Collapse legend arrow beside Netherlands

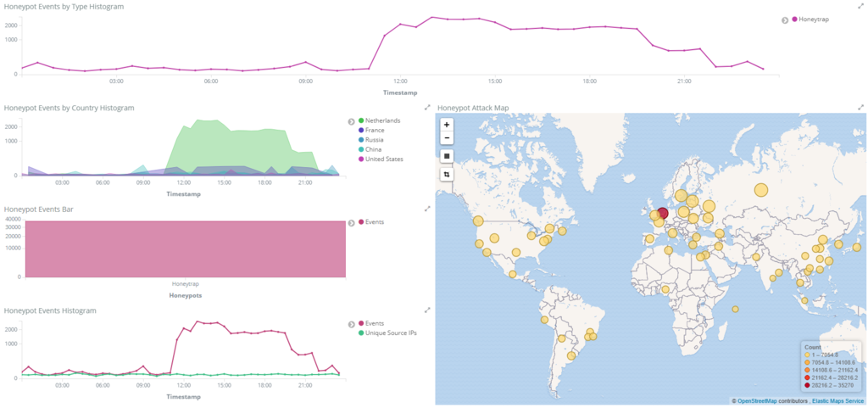pos(351,121)
